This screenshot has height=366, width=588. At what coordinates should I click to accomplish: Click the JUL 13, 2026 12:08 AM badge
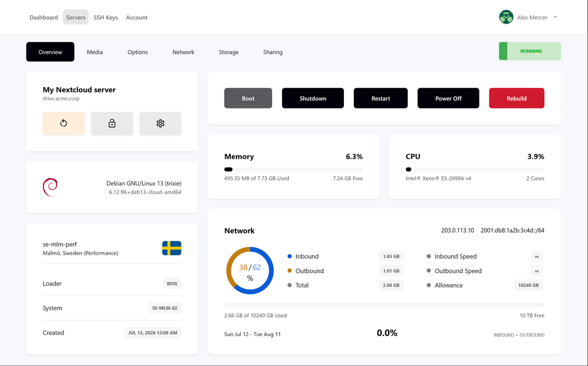point(153,333)
